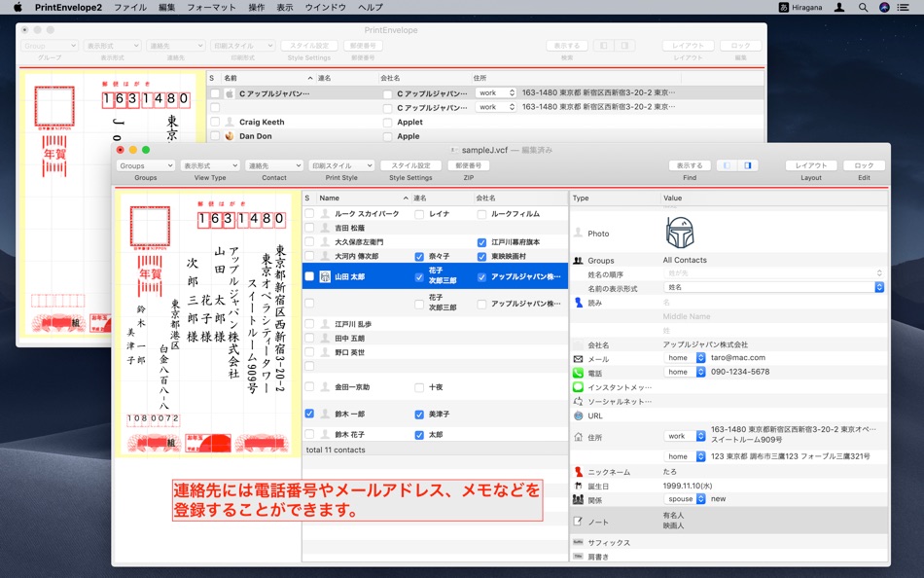The height and width of the screenshot is (578, 924).
Task: Open the 連絡先 Contact dropdown
Action: 274,165
